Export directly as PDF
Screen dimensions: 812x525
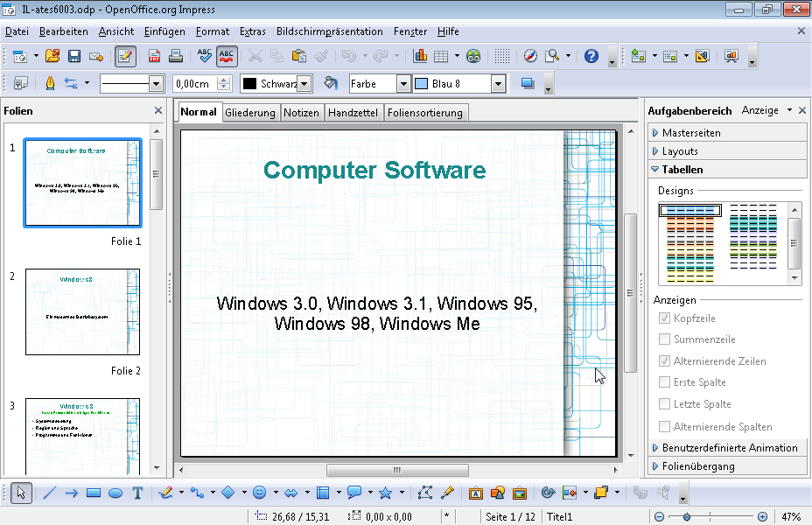click(x=154, y=56)
